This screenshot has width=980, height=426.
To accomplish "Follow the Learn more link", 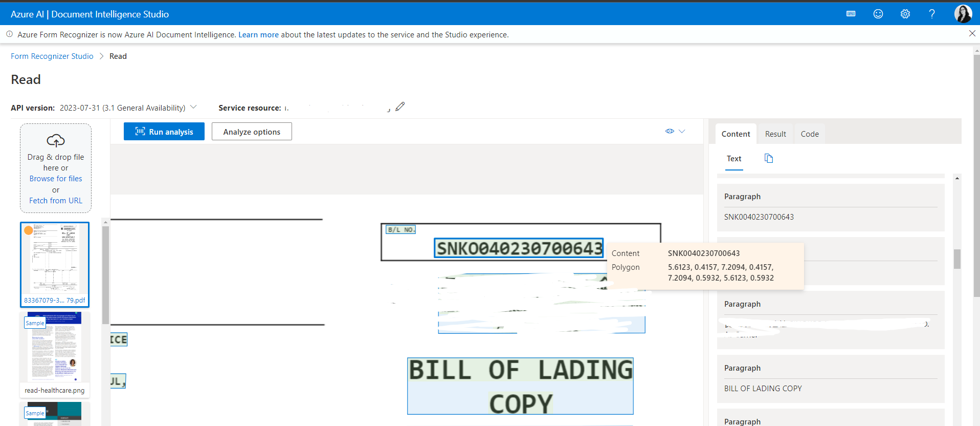I will pos(258,35).
